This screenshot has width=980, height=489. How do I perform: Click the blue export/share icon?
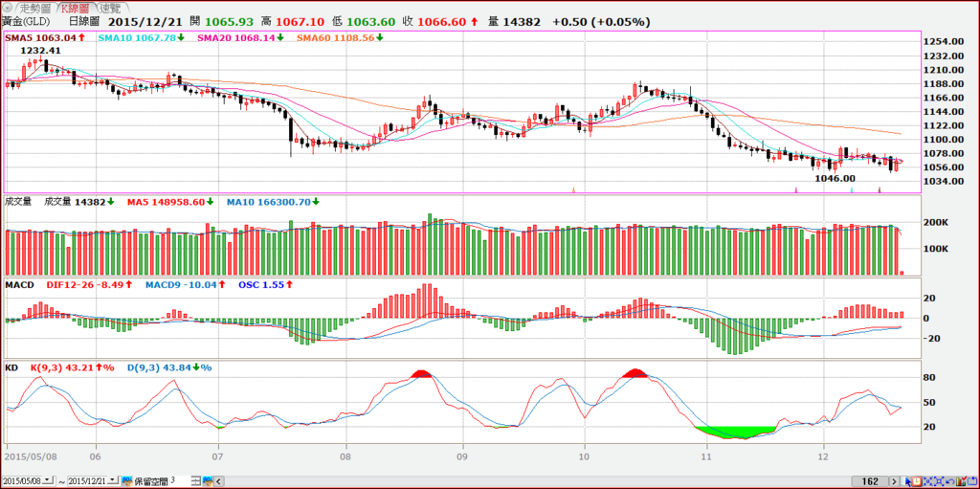click(972, 481)
